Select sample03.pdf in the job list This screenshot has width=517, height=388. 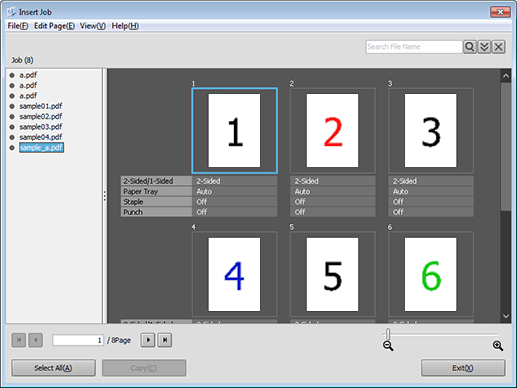41,127
